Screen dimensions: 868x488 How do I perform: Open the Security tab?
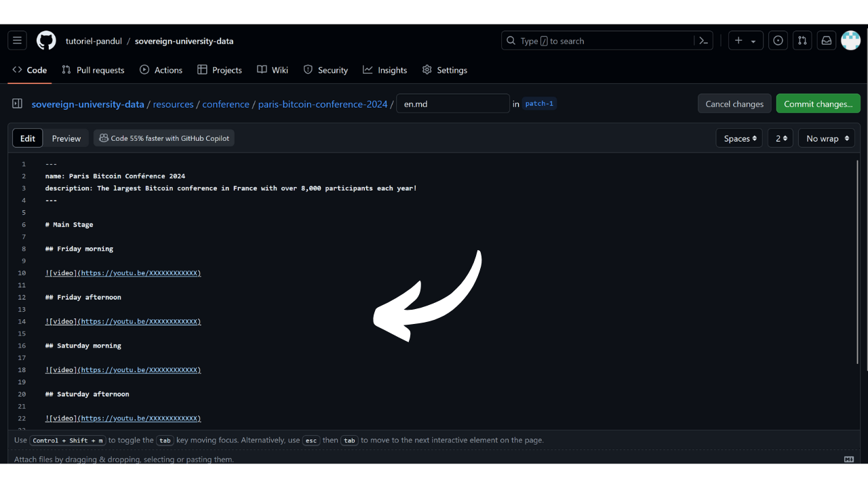[325, 70]
